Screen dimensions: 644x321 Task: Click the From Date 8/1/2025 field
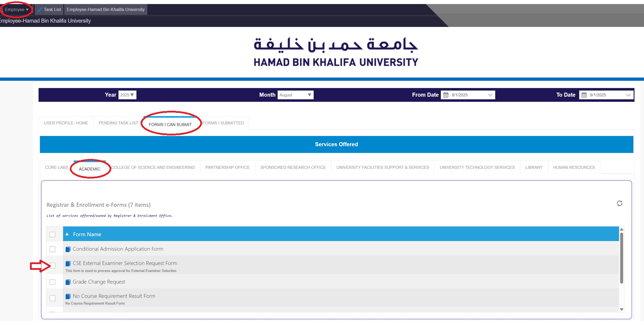click(468, 95)
